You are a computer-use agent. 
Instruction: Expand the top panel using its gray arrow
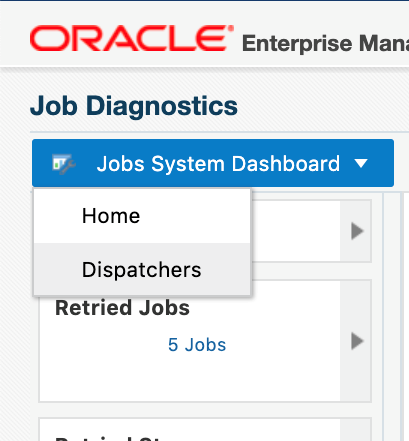[x=357, y=231]
